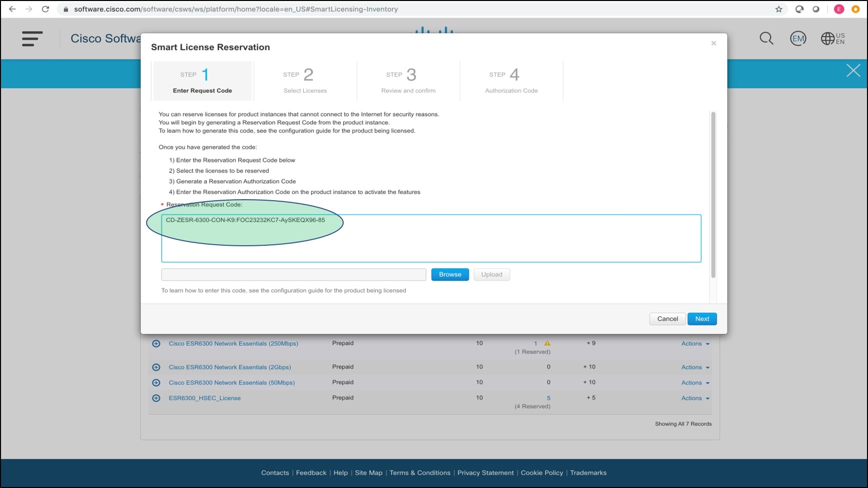Open the US EN language globe selector
The width and height of the screenshot is (868, 488).
click(833, 39)
